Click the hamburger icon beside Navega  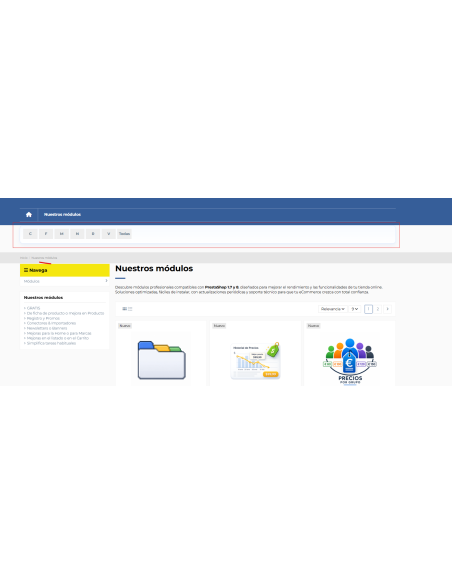click(26, 270)
